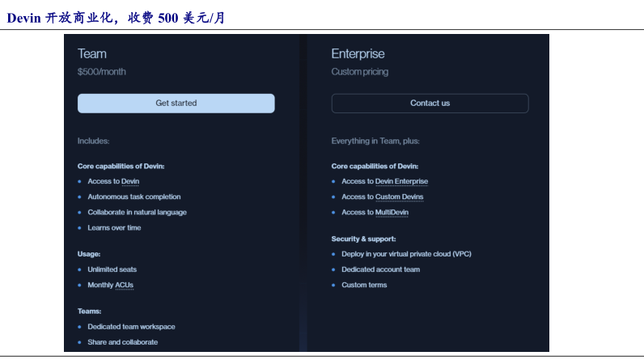The height and width of the screenshot is (360, 644).
Task: Select the Team plan heading
Action: [92, 53]
